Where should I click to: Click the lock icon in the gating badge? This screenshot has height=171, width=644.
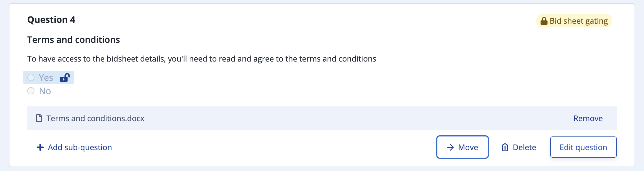tap(544, 21)
